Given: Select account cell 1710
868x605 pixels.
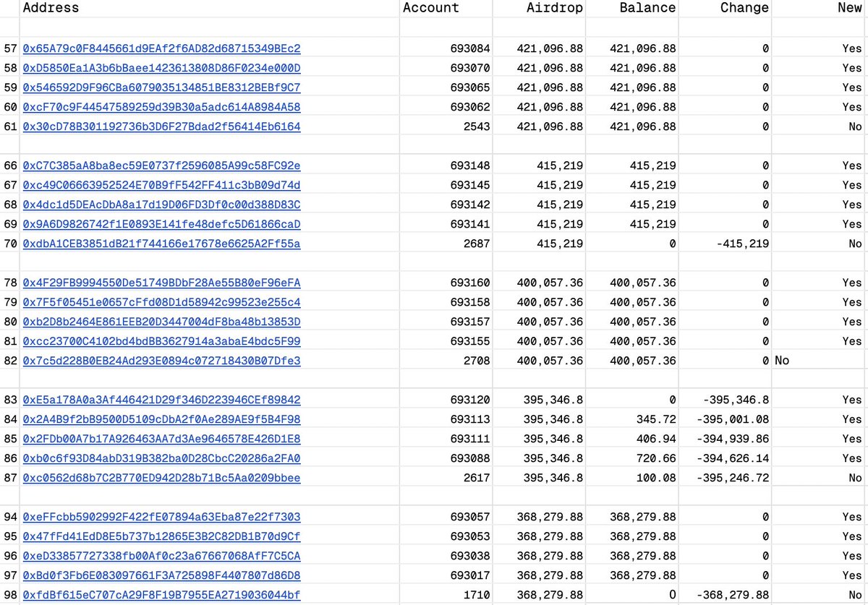Looking at the screenshot, I should [477, 595].
